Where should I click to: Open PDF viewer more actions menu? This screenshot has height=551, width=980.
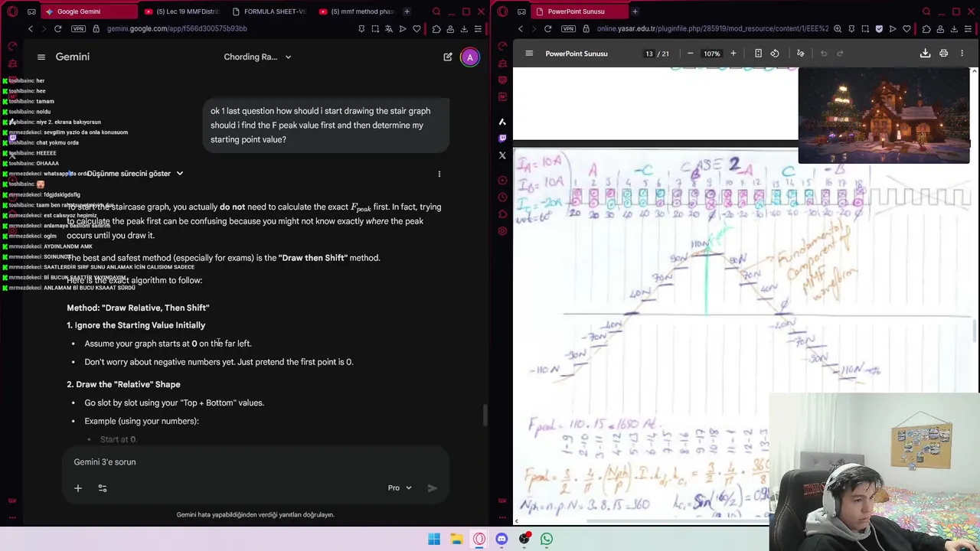tap(962, 54)
